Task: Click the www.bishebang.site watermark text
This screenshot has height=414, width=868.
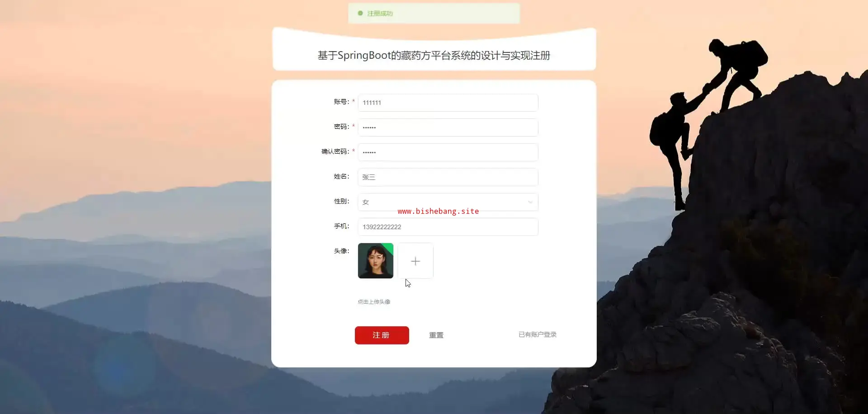Action: click(438, 211)
